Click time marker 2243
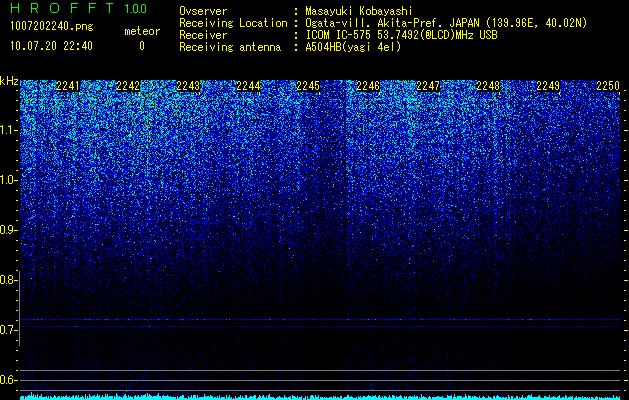This screenshot has width=629, height=400. (x=188, y=86)
